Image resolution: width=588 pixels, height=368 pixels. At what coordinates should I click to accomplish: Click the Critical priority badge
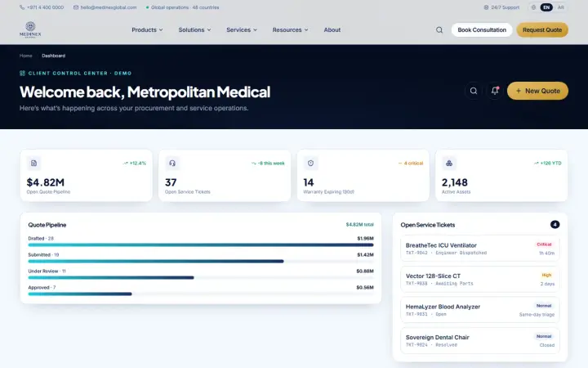tap(544, 244)
